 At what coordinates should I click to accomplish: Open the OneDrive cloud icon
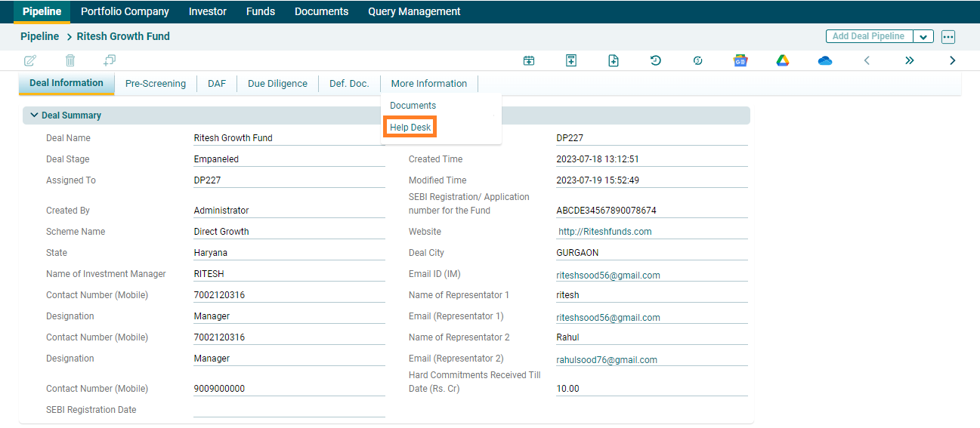tap(825, 60)
